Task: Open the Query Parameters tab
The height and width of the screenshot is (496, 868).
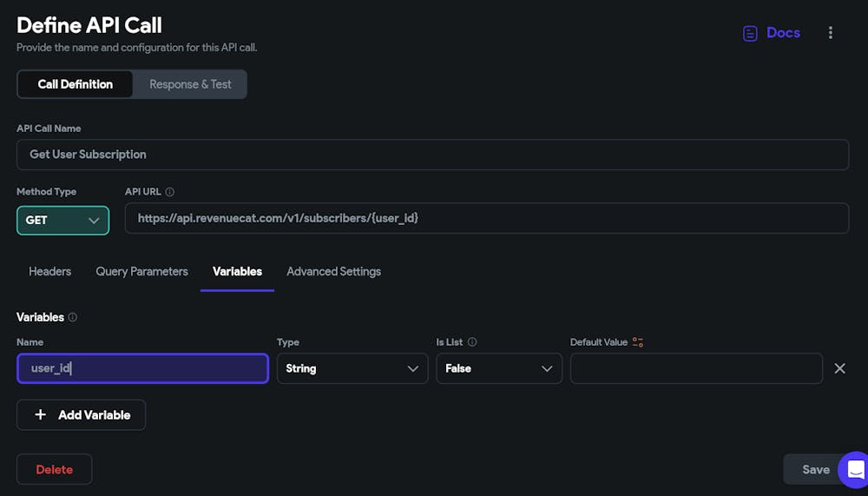Action: point(141,271)
